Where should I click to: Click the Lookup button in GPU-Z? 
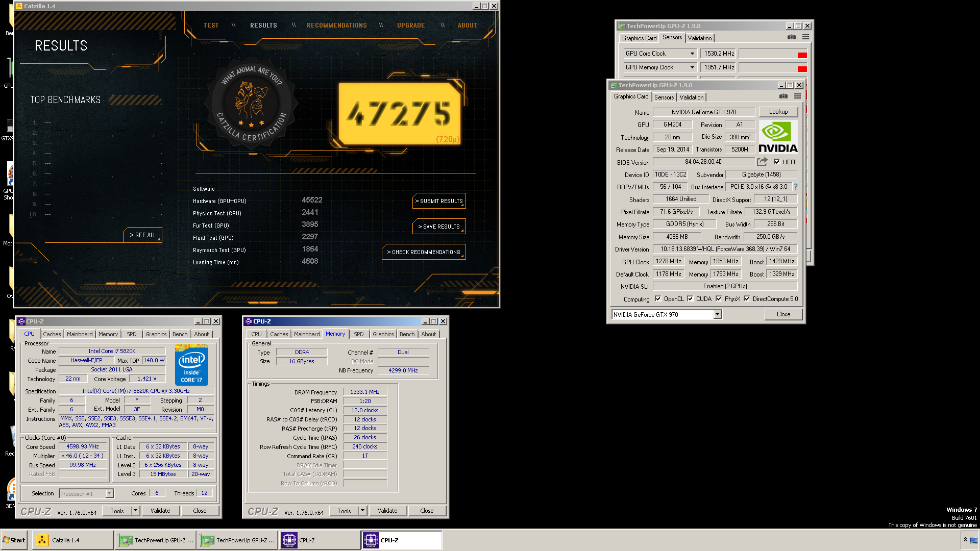[778, 112]
